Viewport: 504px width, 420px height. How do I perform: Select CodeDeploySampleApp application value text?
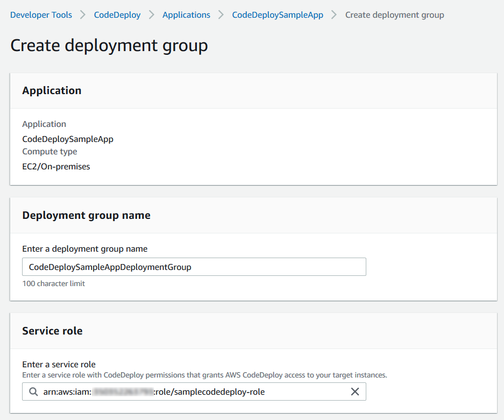tap(68, 139)
